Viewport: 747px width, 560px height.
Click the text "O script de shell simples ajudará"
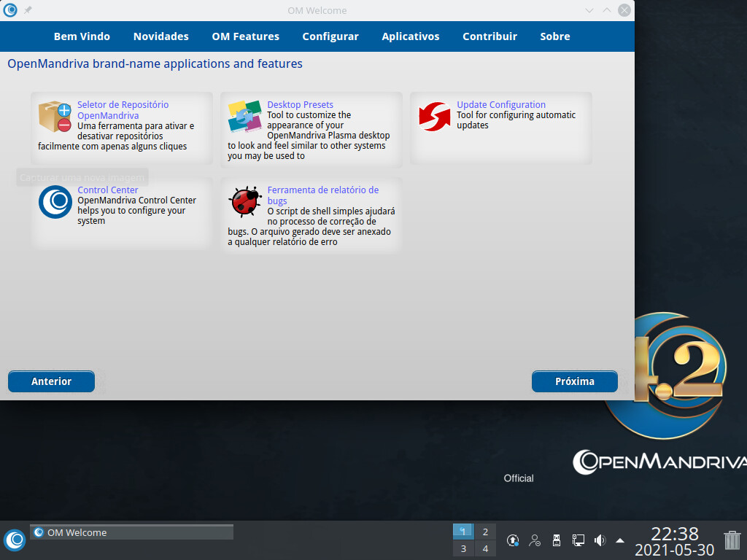click(x=331, y=211)
